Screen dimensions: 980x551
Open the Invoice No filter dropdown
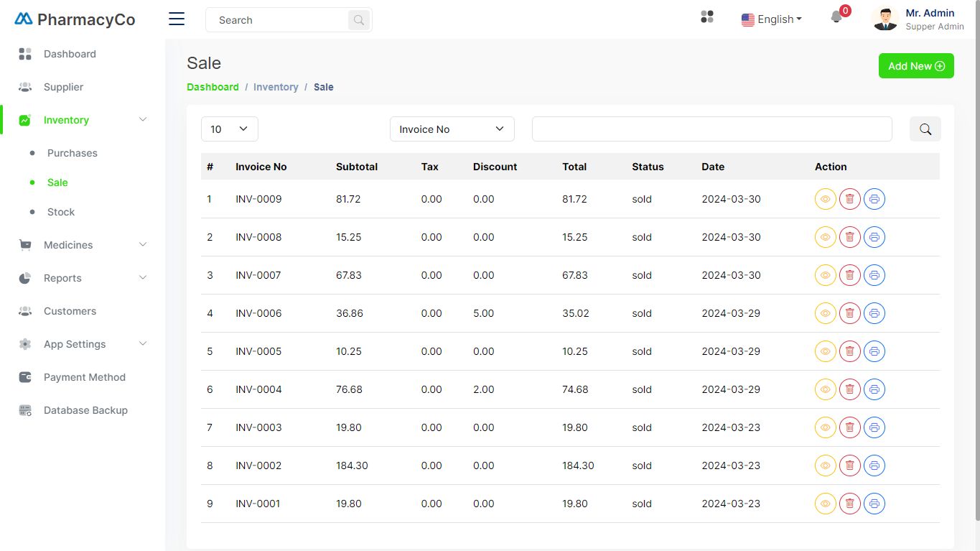tap(452, 129)
